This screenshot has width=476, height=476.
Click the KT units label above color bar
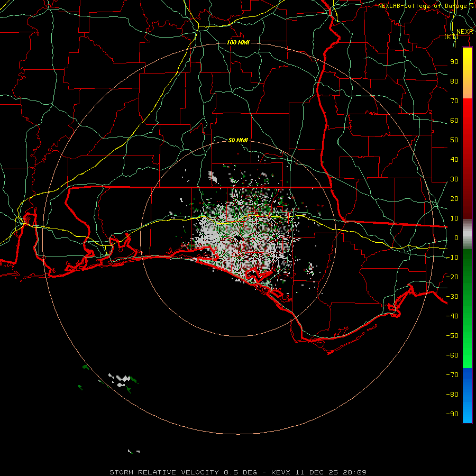pos(452,36)
